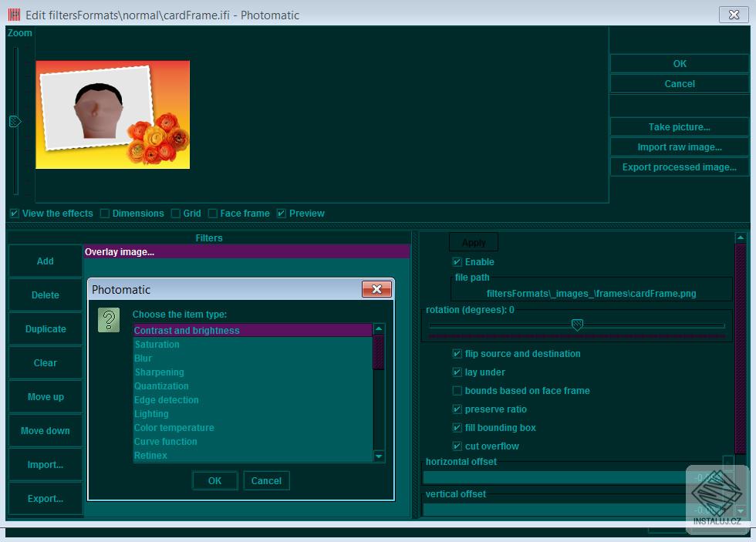Image resolution: width=756 pixels, height=542 pixels.
Task: Click Export processed image button
Action: coord(679,167)
